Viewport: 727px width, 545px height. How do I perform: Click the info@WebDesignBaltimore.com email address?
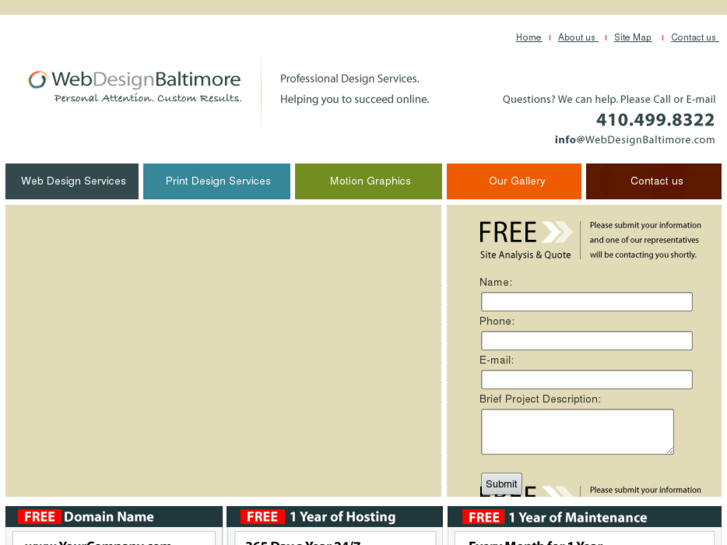pyautogui.click(x=635, y=140)
